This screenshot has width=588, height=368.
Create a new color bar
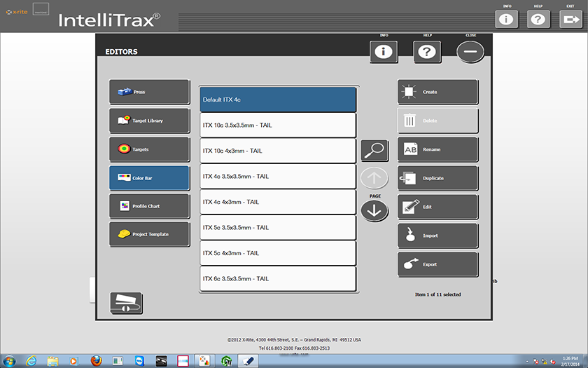click(x=437, y=92)
